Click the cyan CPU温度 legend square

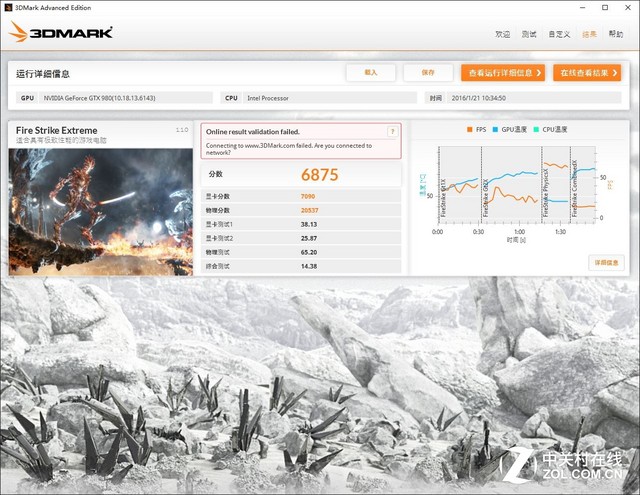539,130
